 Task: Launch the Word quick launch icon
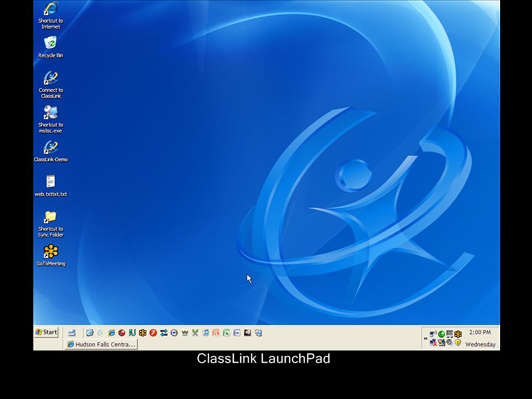237,333
